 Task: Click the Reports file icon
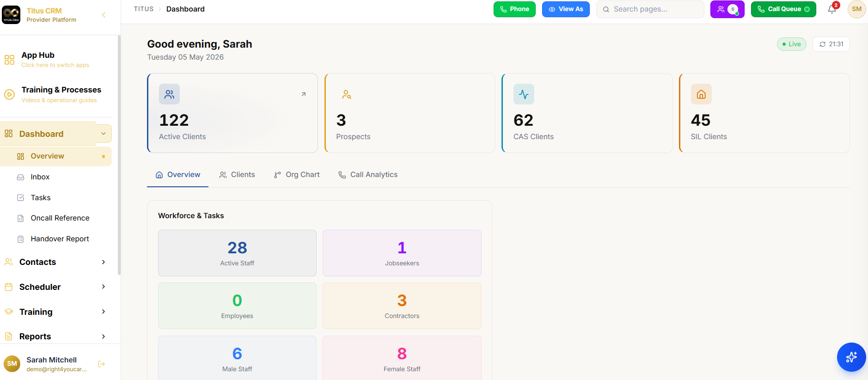(x=8, y=337)
